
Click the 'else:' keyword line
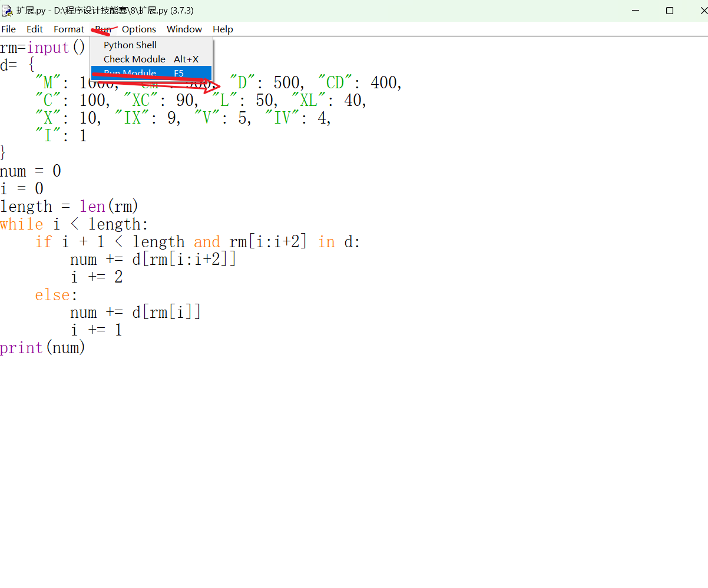(57, 295)
